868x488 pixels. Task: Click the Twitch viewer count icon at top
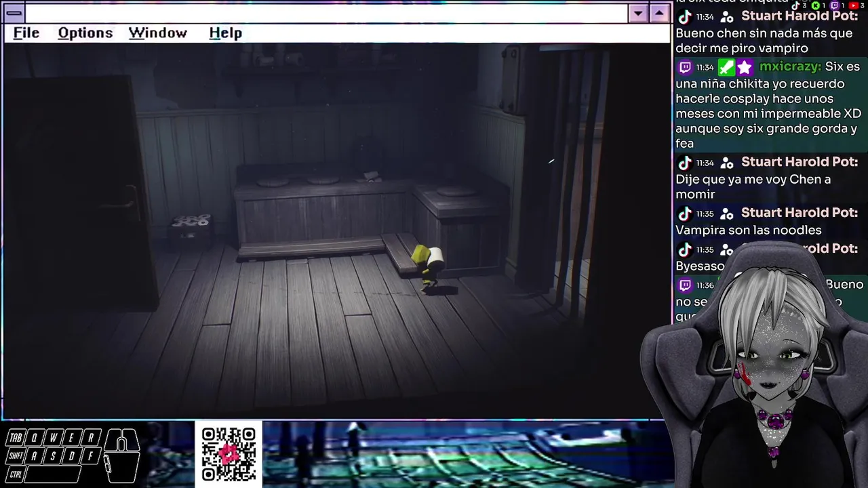click(x=835, y=5)
